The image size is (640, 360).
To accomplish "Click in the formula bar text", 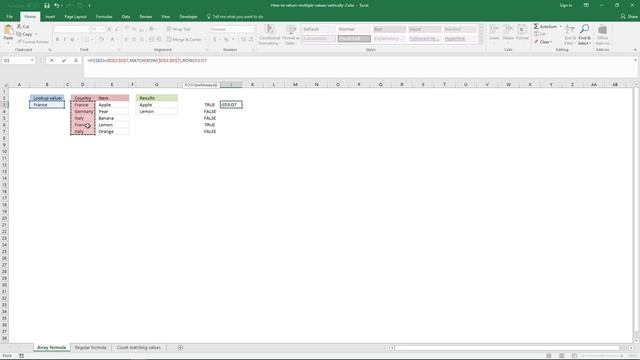I will (147, 60).
